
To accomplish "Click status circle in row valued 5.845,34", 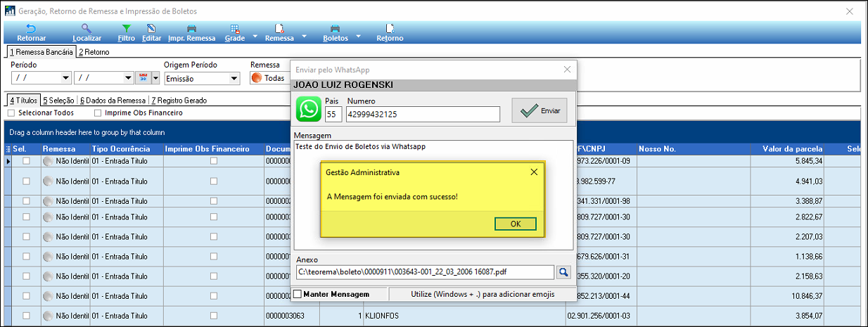I will click(48, 161).
